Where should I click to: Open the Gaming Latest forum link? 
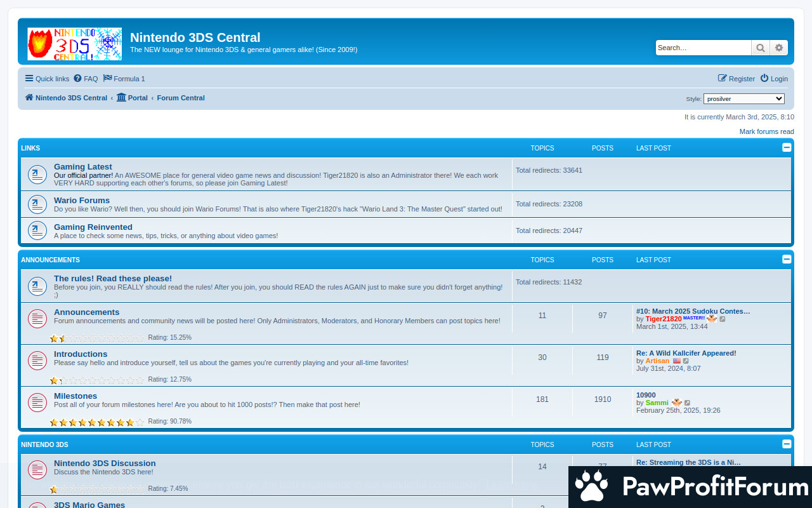point(83,167)
